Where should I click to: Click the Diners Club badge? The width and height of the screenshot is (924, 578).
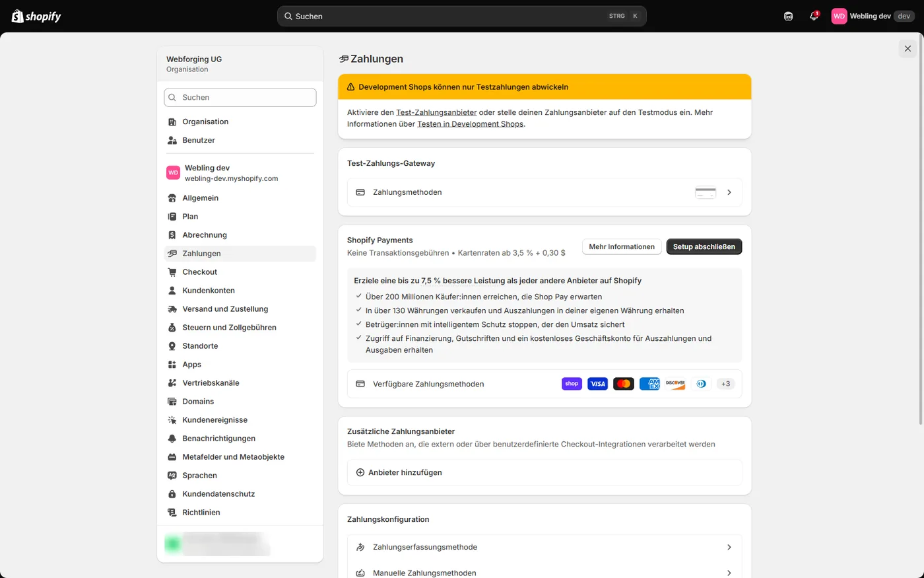tap(701, 384)
